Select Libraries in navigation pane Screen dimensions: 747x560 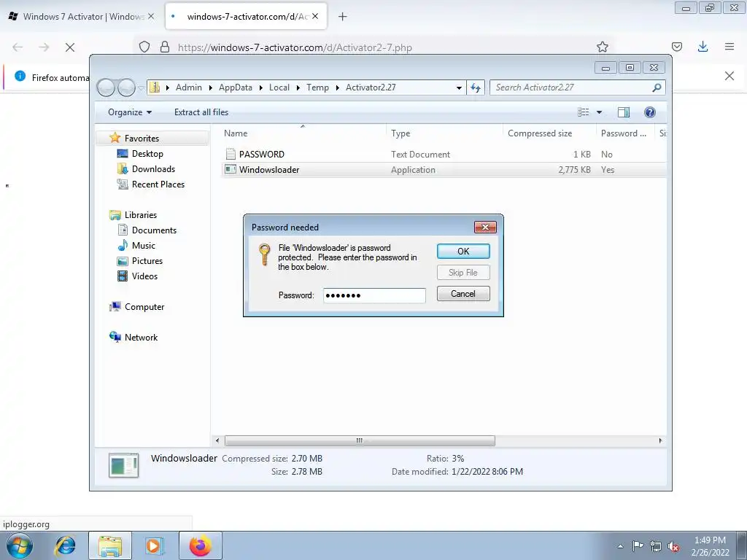coord(141,215)
